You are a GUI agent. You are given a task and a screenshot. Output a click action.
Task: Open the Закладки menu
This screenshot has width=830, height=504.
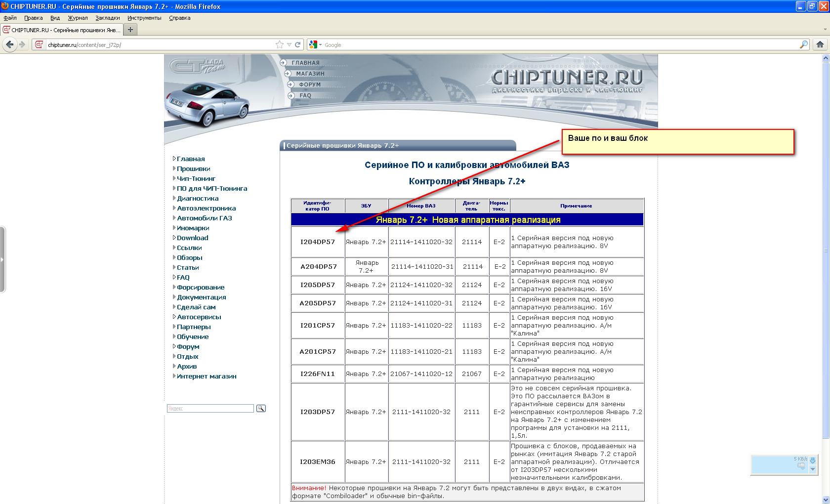[x=108, y=18]
